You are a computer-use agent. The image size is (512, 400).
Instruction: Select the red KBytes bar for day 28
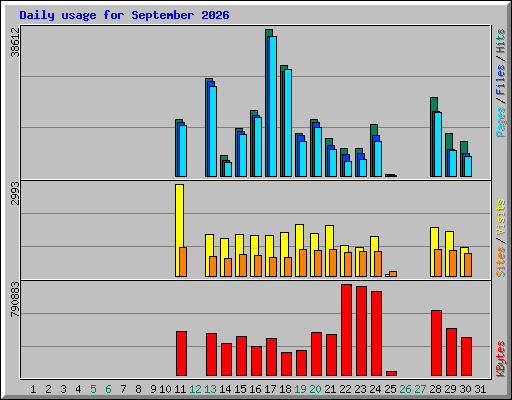click(437, 343)
